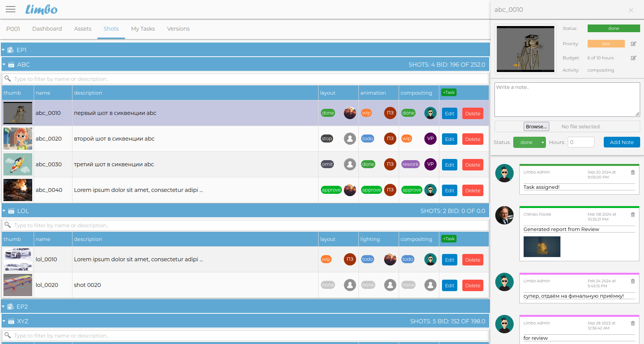
Task: Click Edit for shot lol_0010
Action: tap(449, 260)
